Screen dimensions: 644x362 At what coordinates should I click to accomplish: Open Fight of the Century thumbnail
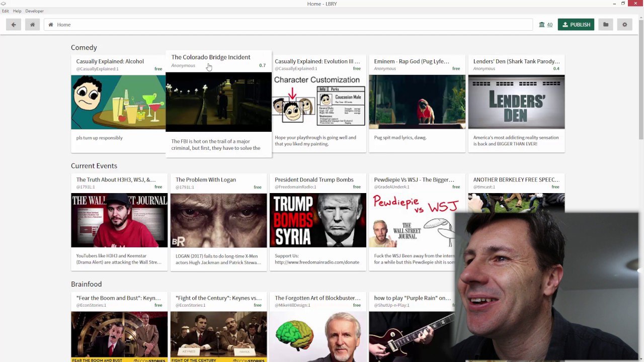click(218, 336)
